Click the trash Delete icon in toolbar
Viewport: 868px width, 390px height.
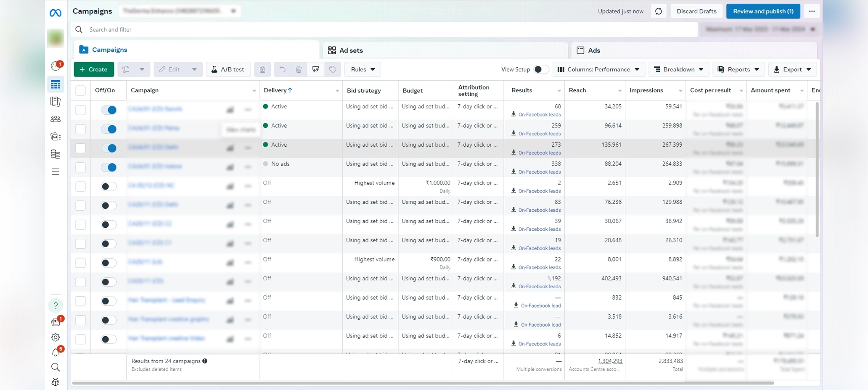coord(299,69)
